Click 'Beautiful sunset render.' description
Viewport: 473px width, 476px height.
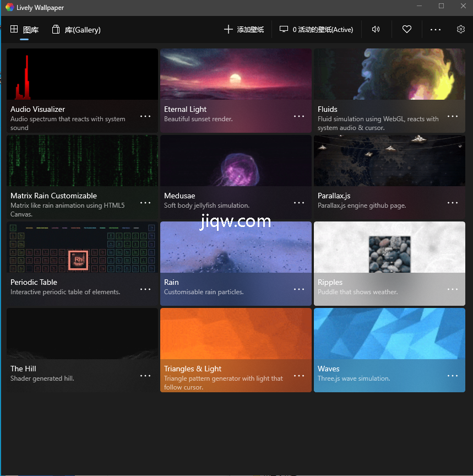pos(198,119)
